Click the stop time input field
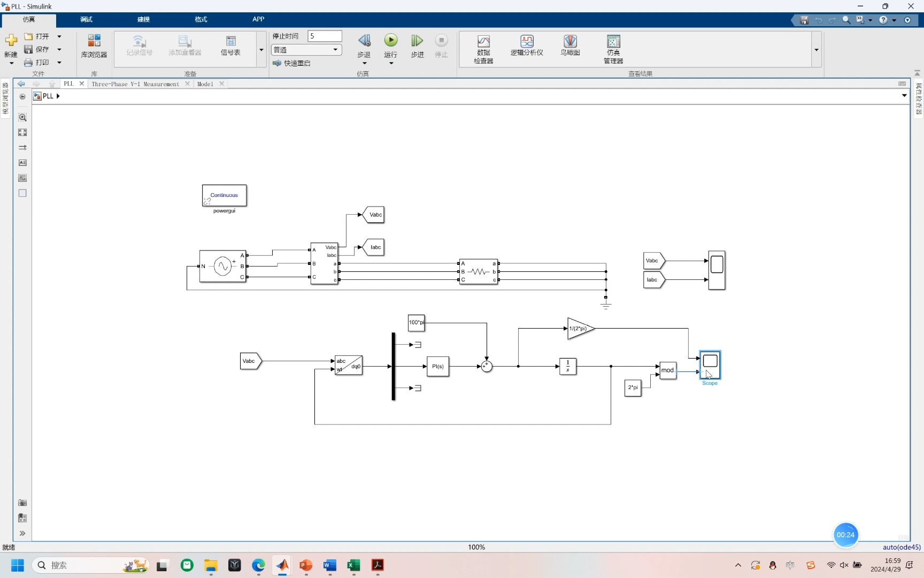 click(x=325, y=36)
